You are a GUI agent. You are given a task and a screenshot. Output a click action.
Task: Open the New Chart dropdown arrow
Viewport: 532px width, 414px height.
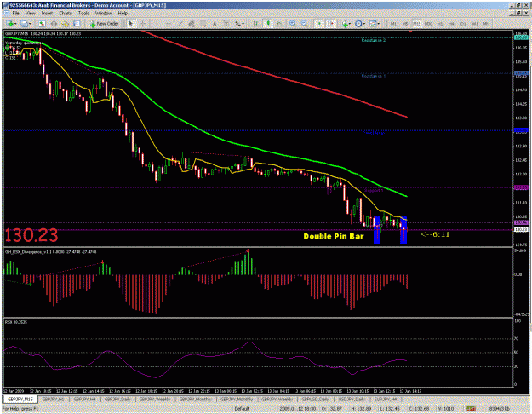click(x=15, y=24)
